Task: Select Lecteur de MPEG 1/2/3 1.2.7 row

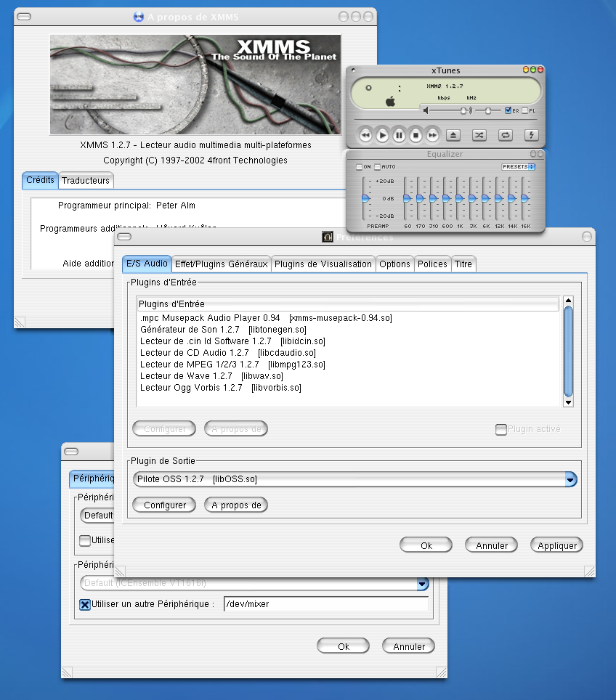Action: [x=348, y=365]
